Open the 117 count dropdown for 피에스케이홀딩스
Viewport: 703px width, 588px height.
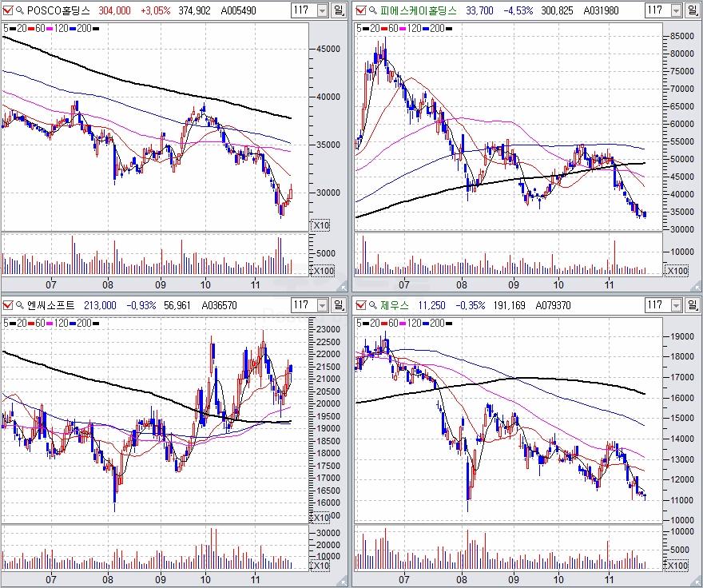(674, 10)
